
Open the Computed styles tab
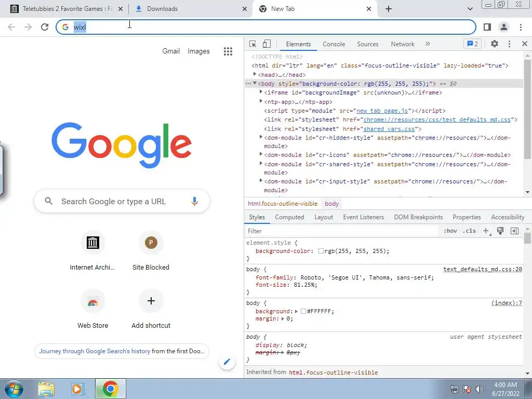pos(289,217)
